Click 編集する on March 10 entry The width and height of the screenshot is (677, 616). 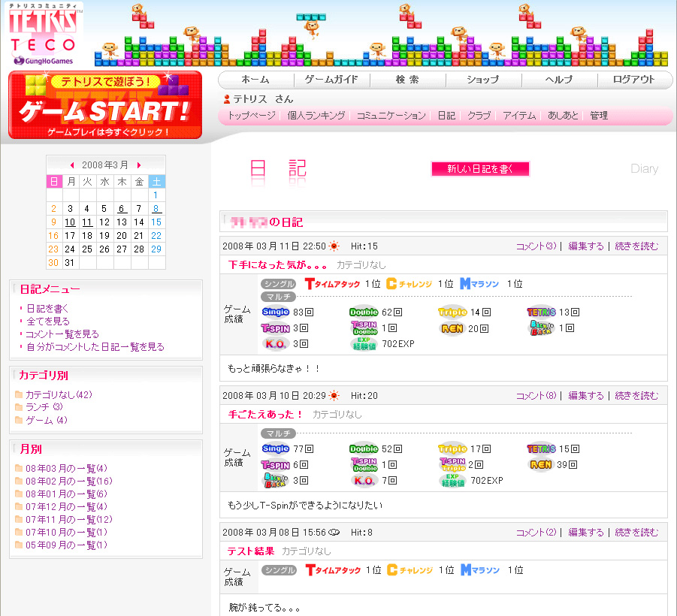click(x=586, y=395)
